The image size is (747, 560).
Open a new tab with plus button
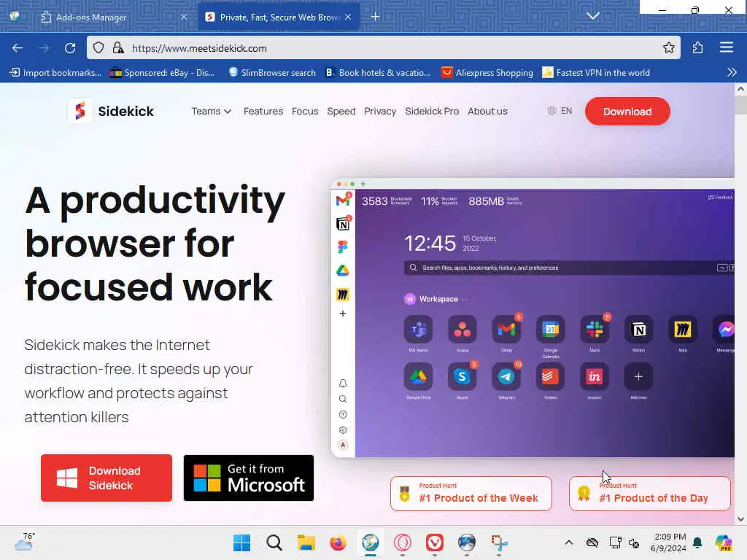[x=376, y=17]
